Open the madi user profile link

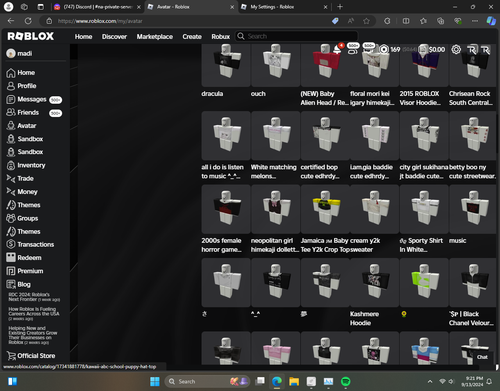[19, 53]
